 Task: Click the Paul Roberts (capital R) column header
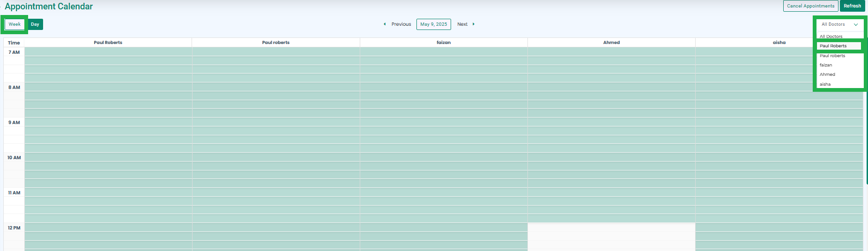pos(108,43)
